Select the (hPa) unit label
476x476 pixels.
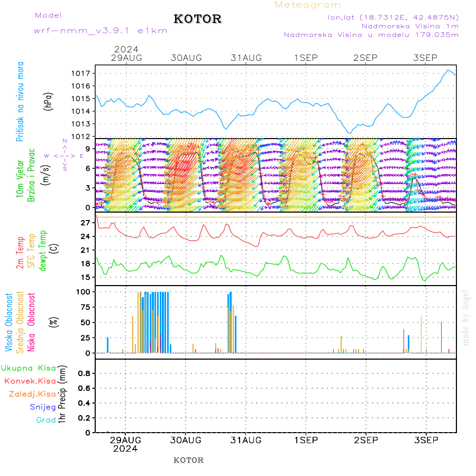[48, 102]
